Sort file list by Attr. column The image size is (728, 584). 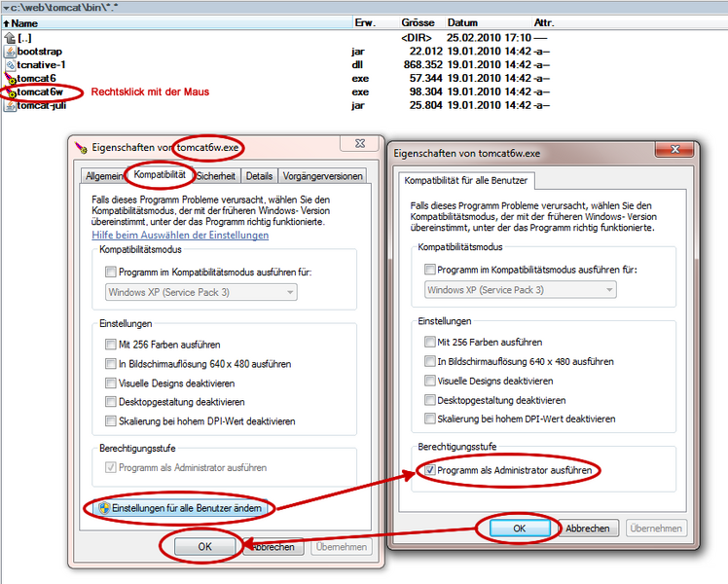pyautogui.click(x=544, y=22)
